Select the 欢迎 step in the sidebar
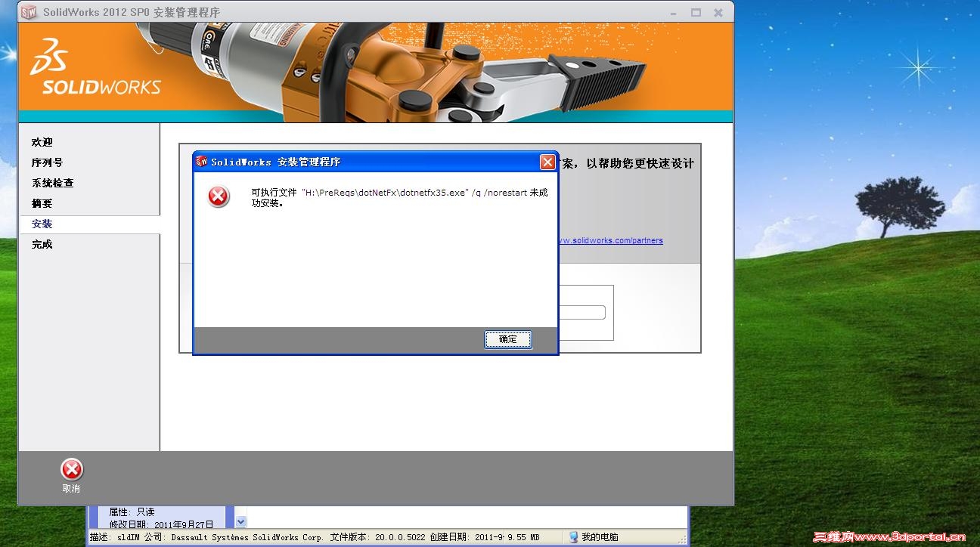 (42, 142)
